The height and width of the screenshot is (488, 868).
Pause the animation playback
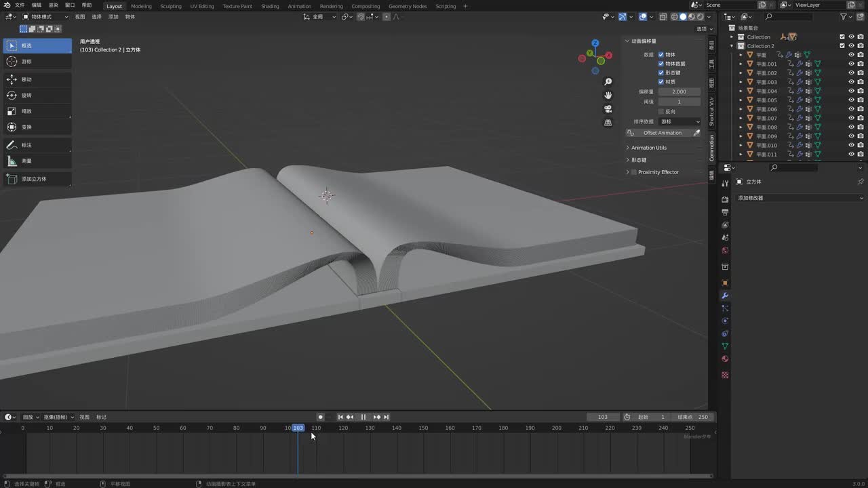click(x=363, y=417)
